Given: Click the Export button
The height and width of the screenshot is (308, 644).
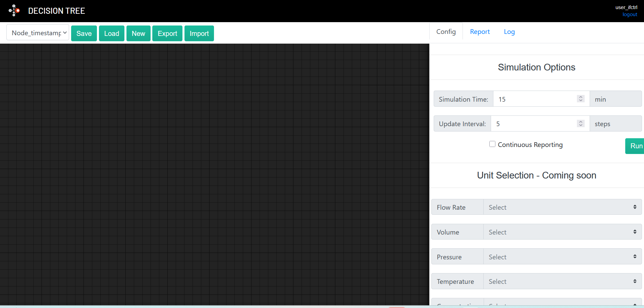Looking at the screenshot, I should [167, 34].
